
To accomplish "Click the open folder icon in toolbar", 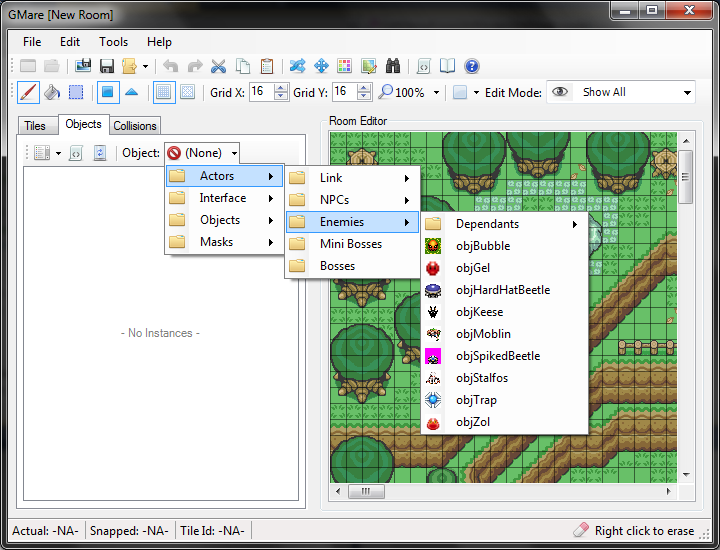I will 51,66.
